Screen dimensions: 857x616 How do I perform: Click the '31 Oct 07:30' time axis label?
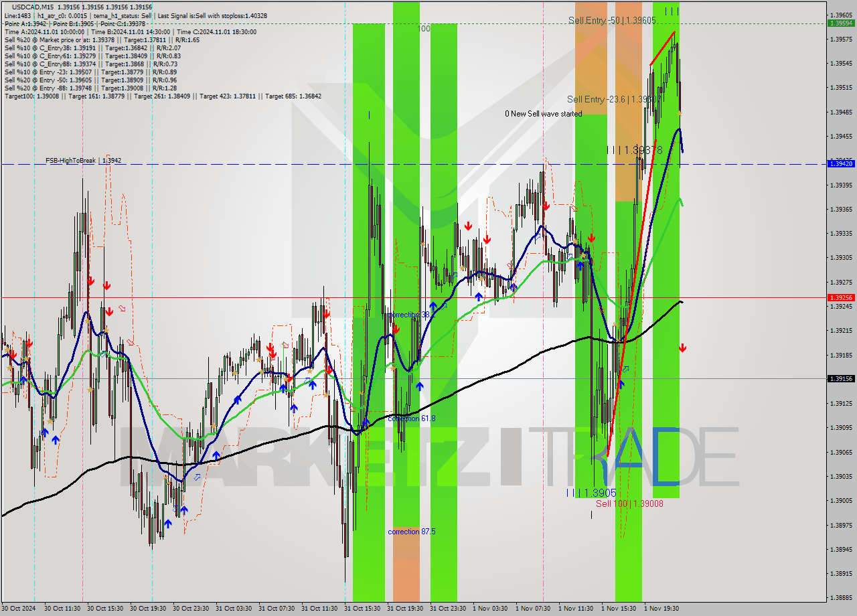click(x=277, y=609)
